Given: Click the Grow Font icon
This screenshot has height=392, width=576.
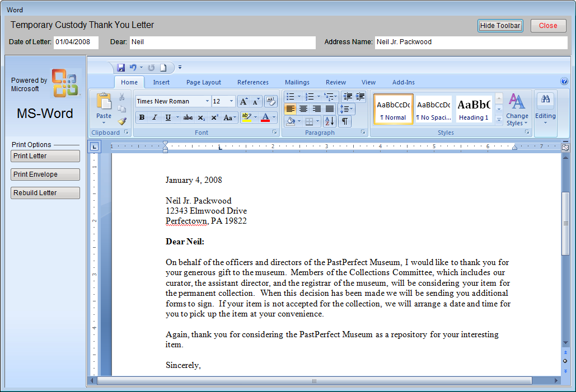Looking at the screenshot, I should coord(243,101).
